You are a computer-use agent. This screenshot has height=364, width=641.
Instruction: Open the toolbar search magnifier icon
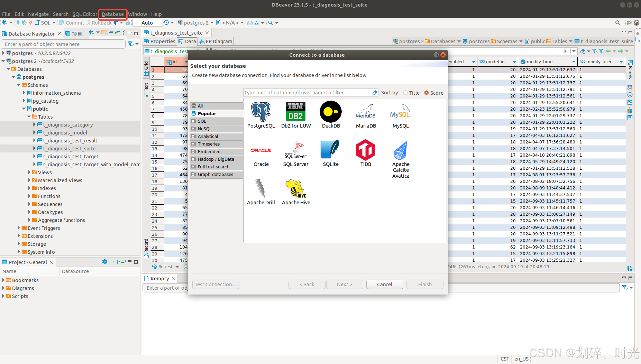(271, 23)
